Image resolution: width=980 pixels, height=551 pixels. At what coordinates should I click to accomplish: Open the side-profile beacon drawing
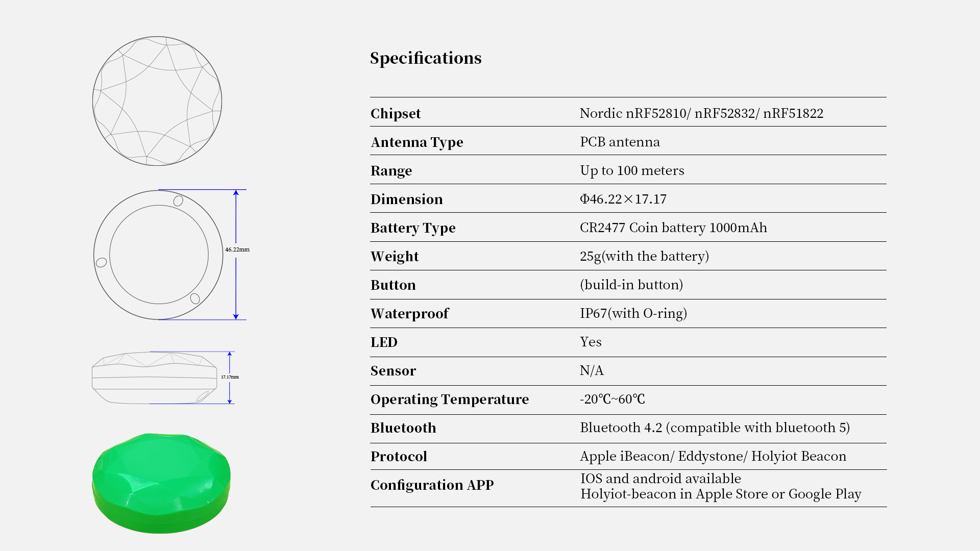tap(154, 378)
